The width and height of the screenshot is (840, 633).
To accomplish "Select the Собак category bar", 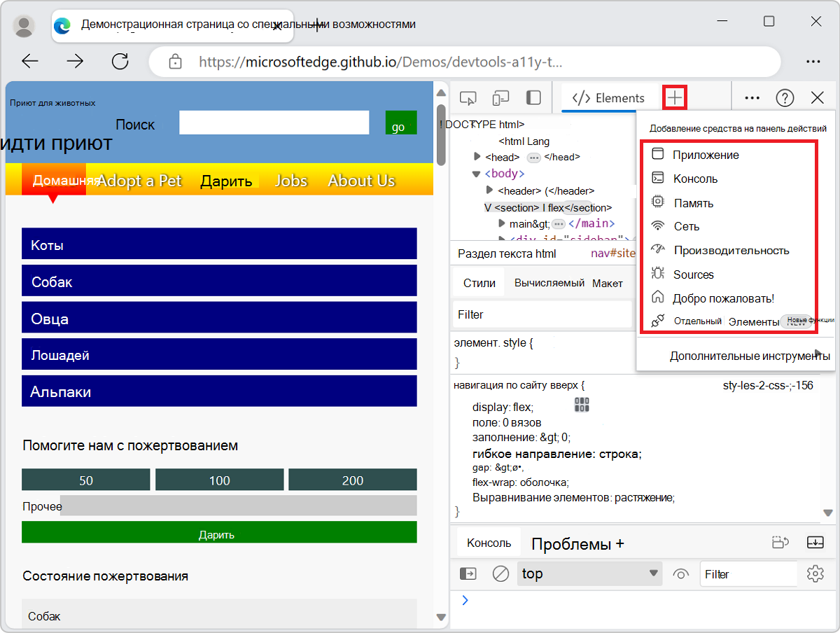I will pyautogui.click(x=219, y=281).
